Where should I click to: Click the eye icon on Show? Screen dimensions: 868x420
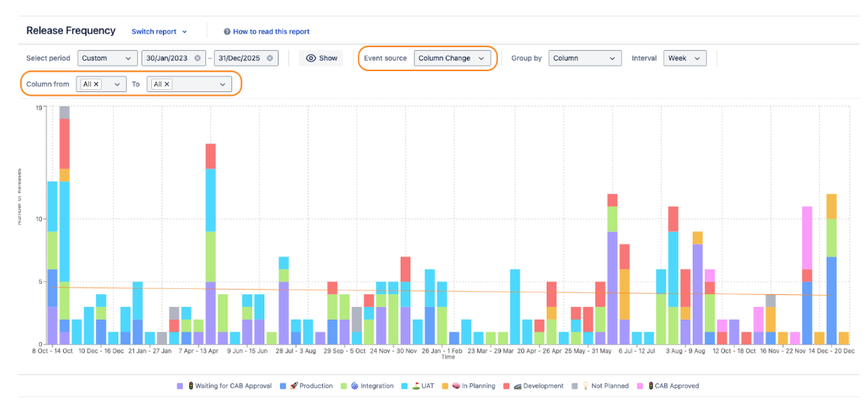311,58
